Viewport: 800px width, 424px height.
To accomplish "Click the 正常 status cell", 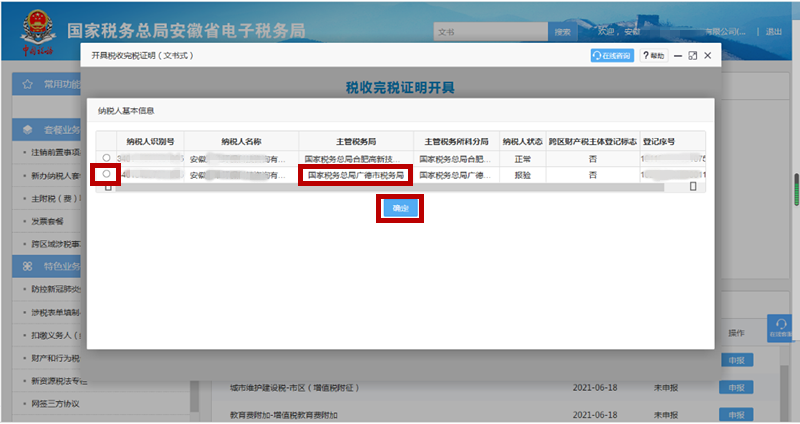I will point(522,159).
